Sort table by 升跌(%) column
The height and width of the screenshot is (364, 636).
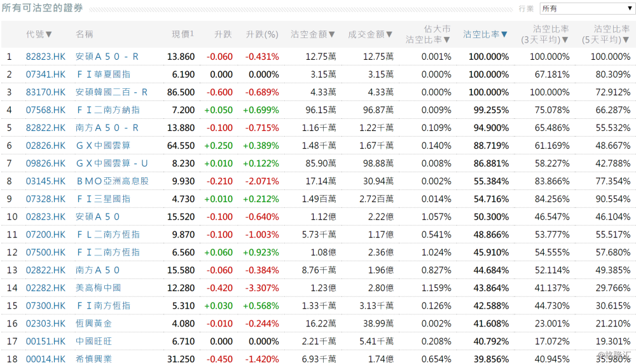262,34
